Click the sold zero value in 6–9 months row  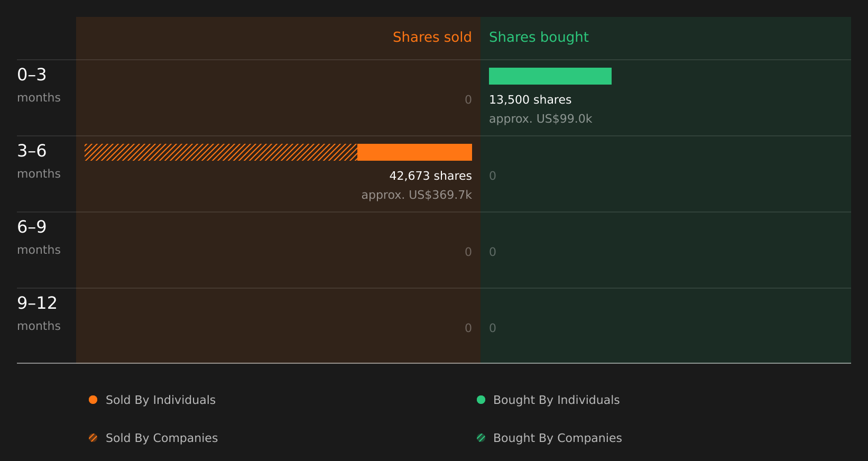468,252
